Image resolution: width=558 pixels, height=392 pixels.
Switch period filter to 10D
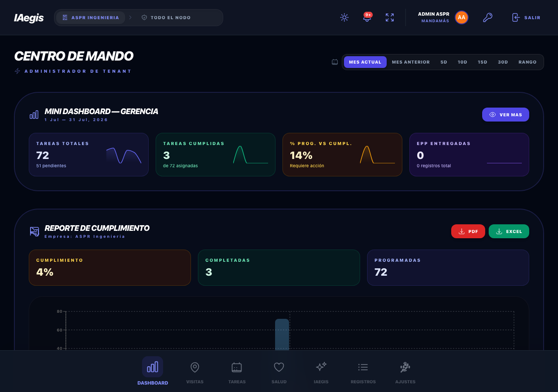coord(463,62)
